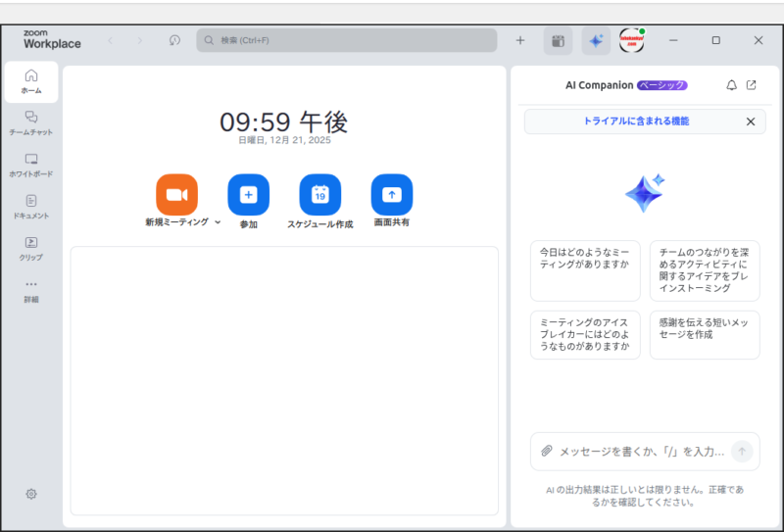Open the activity history clock icon
This screenshot has height=532, width=784.
pyautogui.click(x=174, y=40)
